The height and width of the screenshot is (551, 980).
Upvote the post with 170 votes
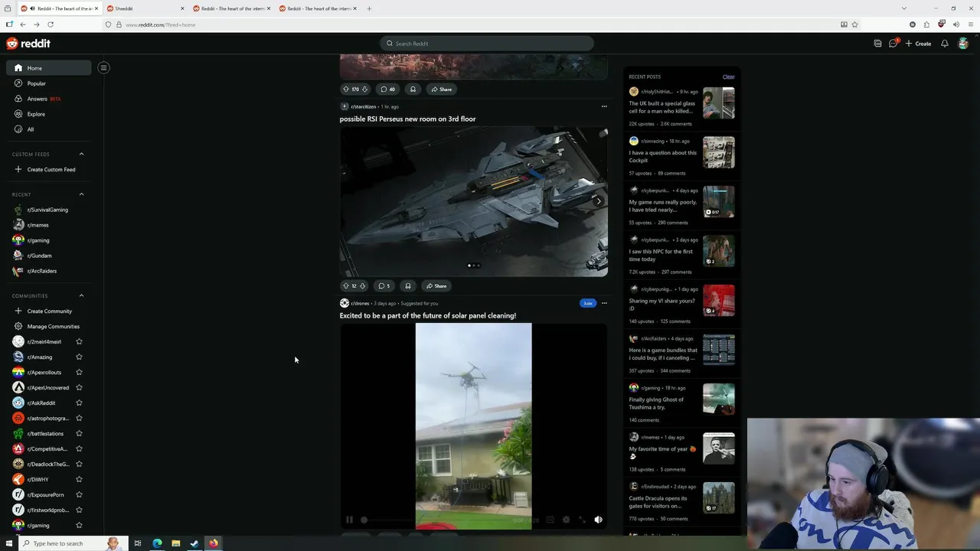coord(346,89)
